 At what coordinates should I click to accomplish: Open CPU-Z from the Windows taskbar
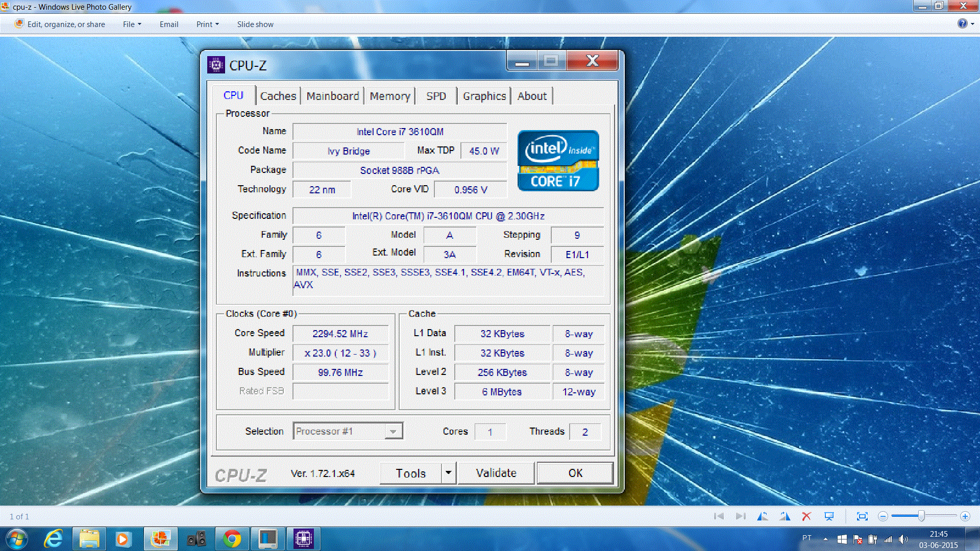coord(303,539)
